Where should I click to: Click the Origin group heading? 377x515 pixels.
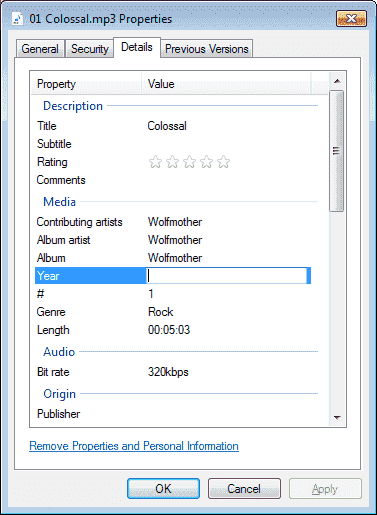[x=59, y=394]
